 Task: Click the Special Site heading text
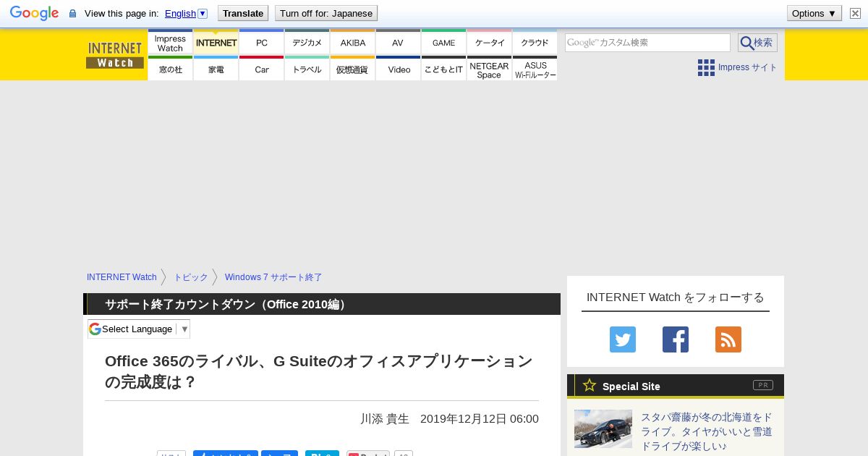(631, 387)
